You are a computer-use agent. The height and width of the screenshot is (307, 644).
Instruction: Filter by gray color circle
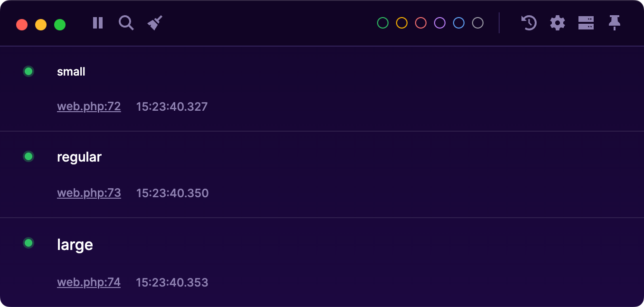[x=478, y=23]
